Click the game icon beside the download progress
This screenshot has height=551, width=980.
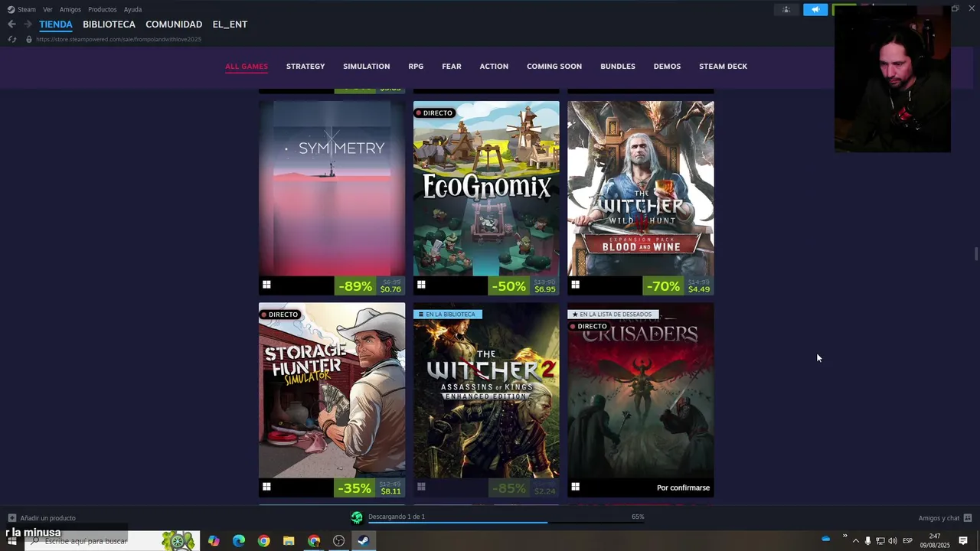coord(357,518)
